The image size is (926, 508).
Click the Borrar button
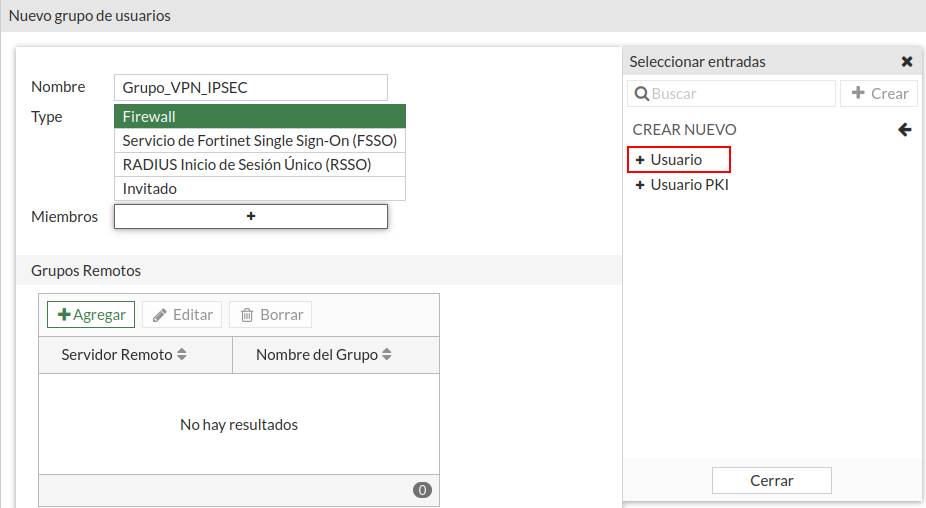(271, 315)
